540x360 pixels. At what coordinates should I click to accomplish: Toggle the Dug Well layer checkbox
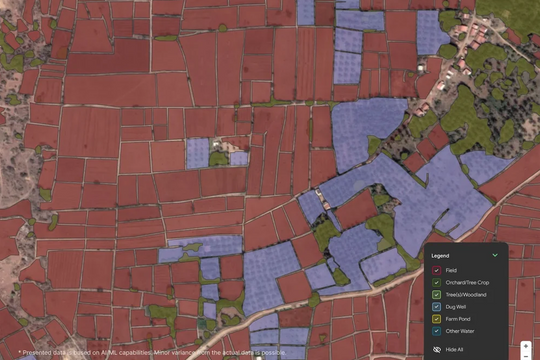(436, 307)
